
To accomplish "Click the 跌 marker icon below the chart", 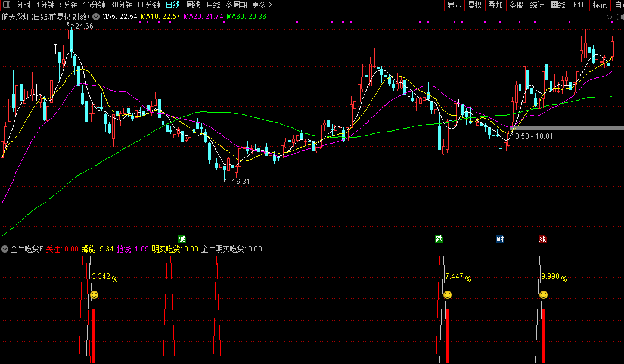I will point(439,239).
